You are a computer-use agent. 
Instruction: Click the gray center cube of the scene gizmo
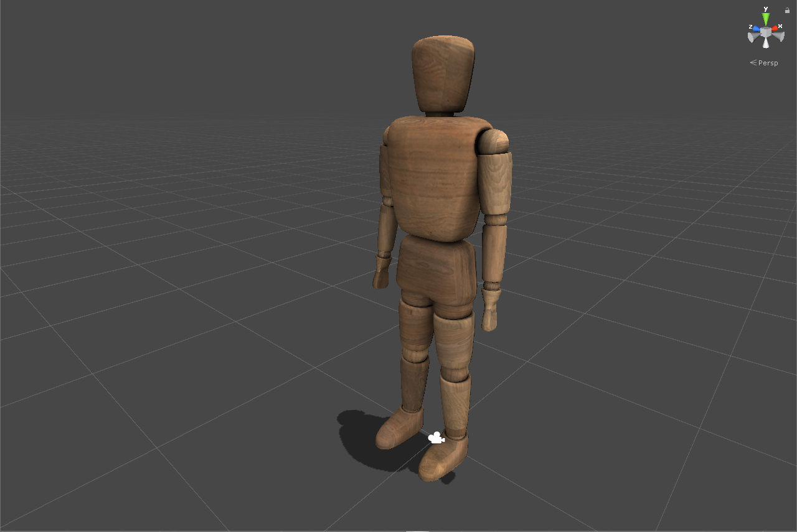[766, 31]
